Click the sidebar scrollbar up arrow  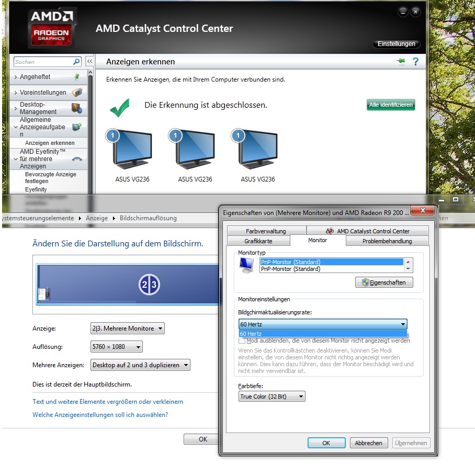90,73
